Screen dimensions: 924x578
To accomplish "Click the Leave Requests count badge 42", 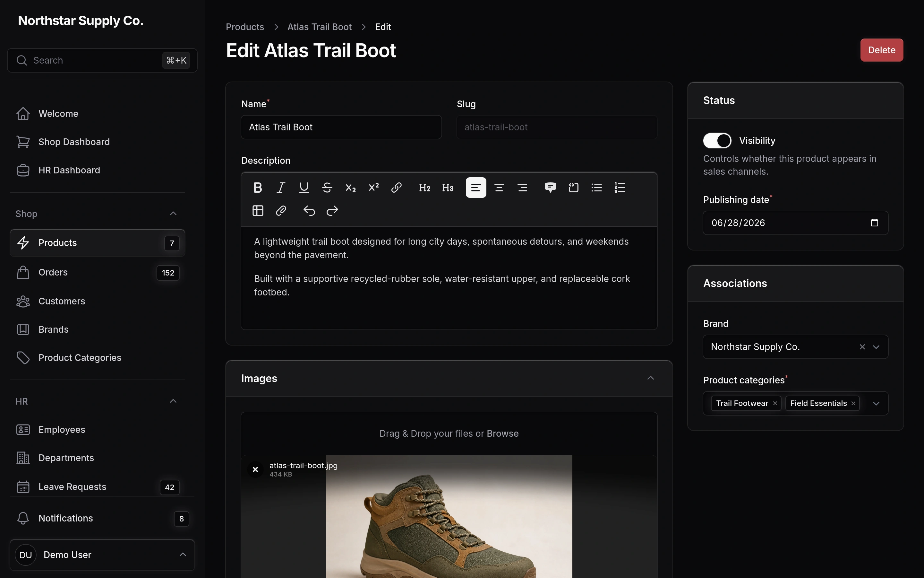I will coord(169,487).
